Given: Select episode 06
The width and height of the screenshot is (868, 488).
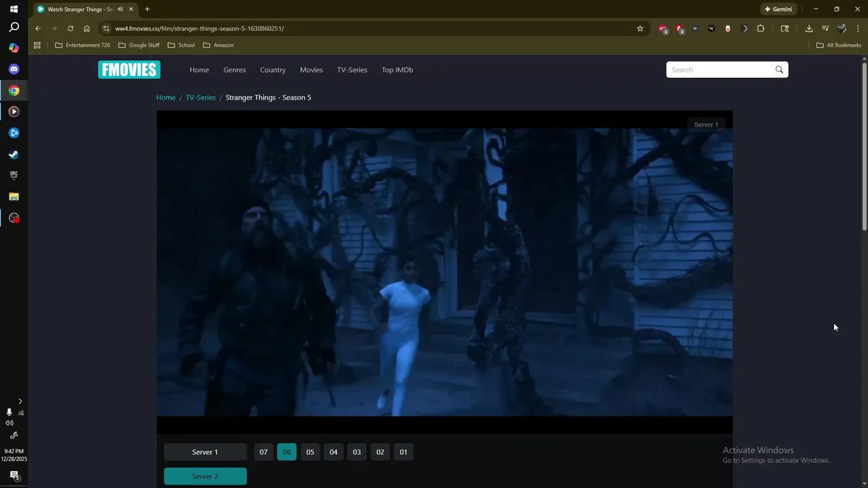Looking at the screenshot, I should [287, 452].
